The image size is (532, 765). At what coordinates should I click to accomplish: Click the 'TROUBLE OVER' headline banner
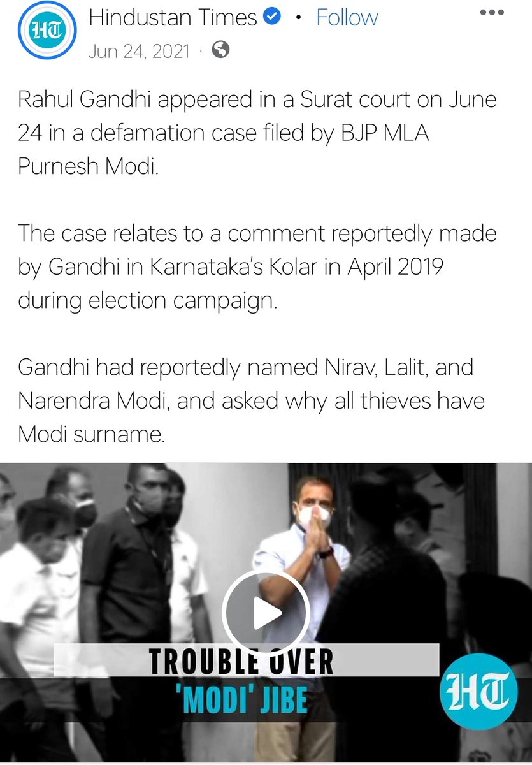(247, 660)
